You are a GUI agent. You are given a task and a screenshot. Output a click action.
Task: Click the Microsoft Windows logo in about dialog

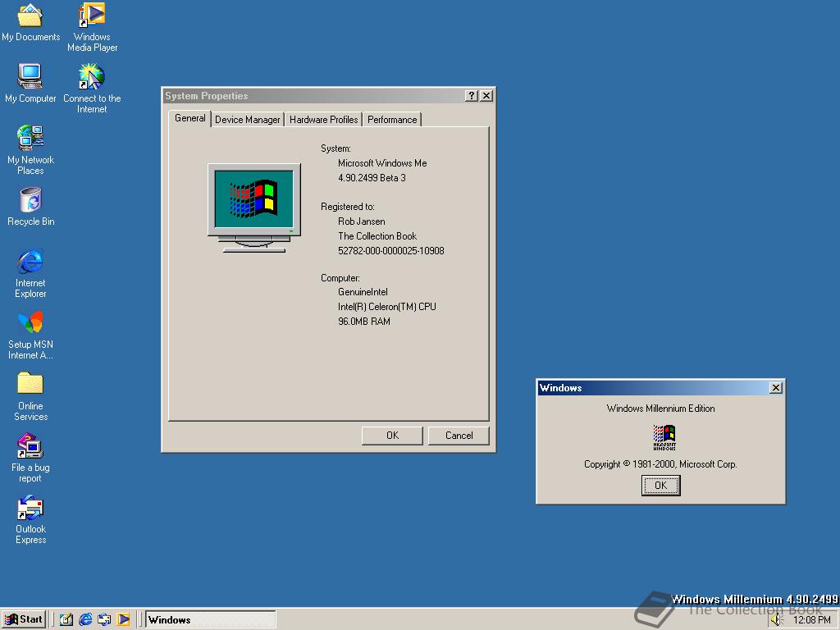[x=664, y=437]
